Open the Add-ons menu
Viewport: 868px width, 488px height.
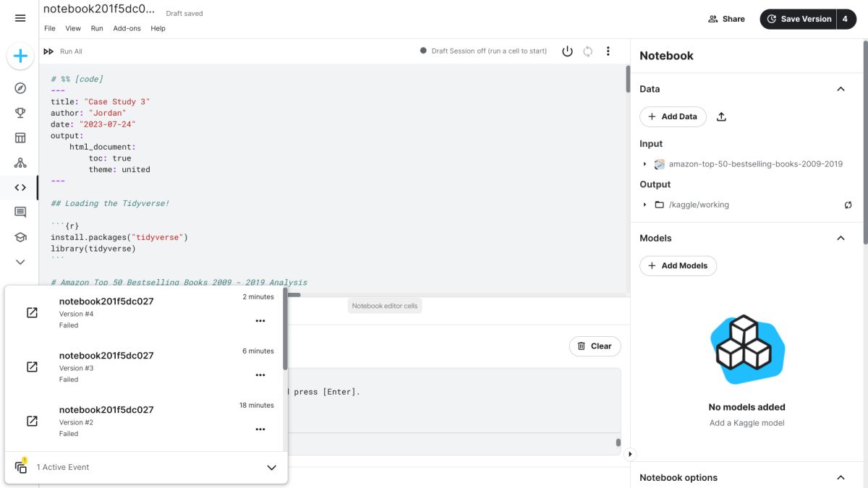[x=127, y=28]
